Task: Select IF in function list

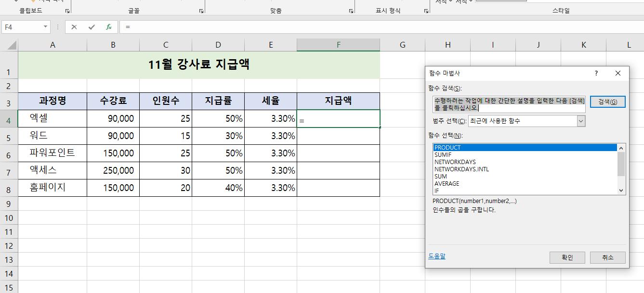Action: tap(525, 191)
